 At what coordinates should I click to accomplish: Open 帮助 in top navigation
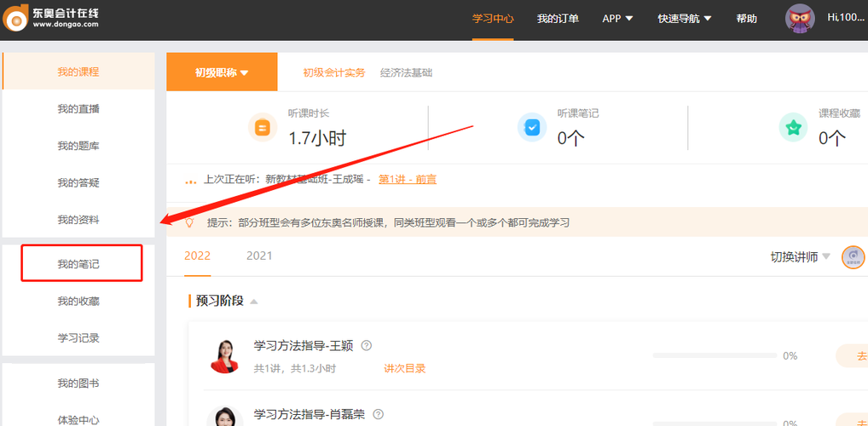746,18
